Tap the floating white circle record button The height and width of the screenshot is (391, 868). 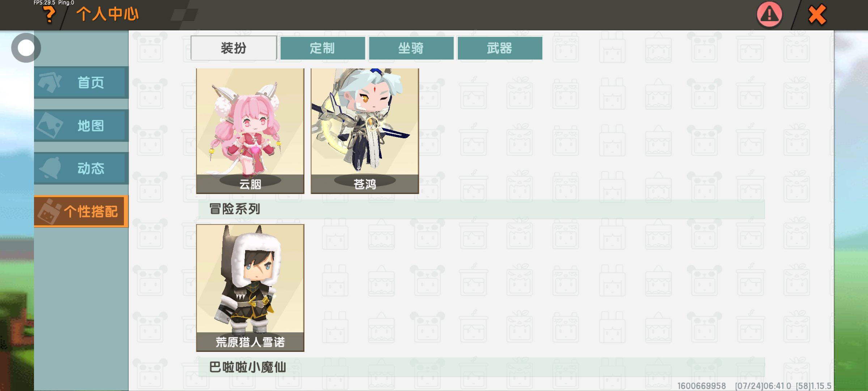click(x=26, y=48)
